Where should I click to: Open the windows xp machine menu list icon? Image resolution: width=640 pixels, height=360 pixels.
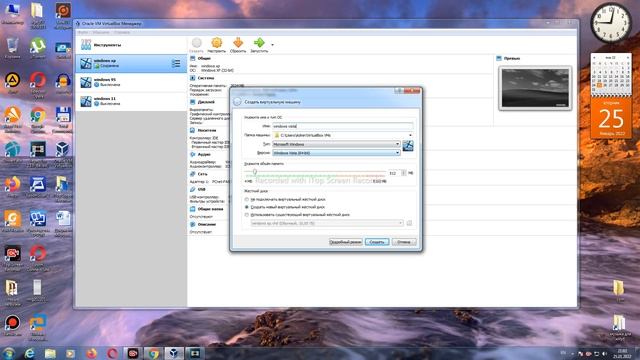[x=176, y=63]
